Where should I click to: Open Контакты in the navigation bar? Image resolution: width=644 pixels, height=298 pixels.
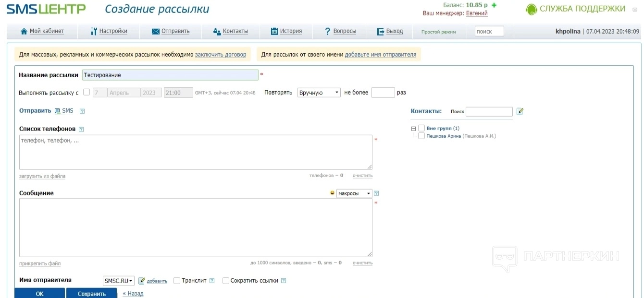(x=231, y=31)
